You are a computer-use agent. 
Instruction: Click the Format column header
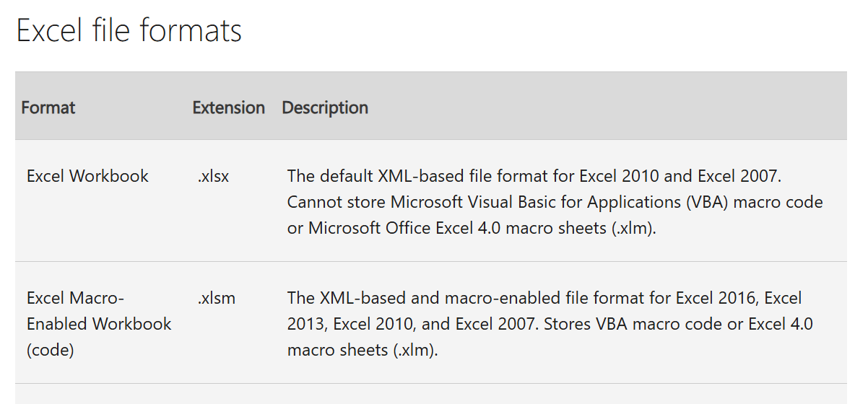[x=48, y=107]
